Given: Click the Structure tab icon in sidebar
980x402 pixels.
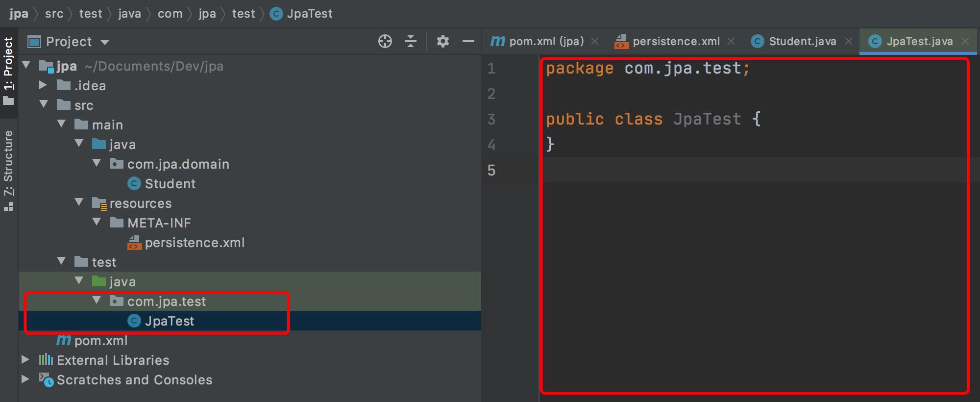Looking at the screenshot, I should click(8, 207).
